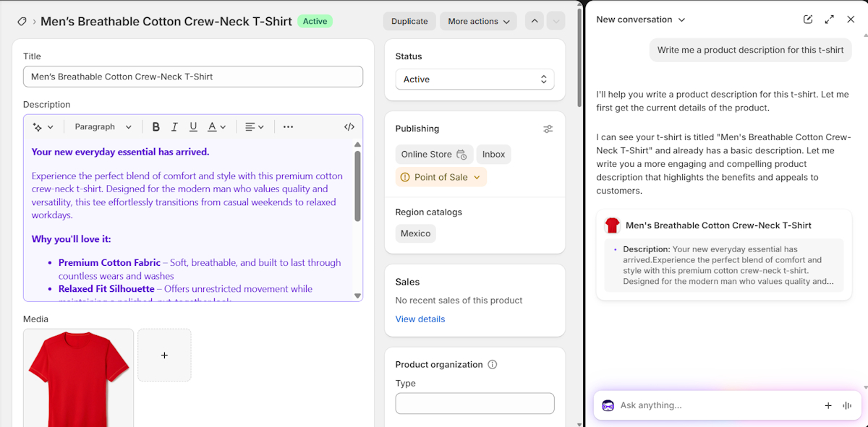Click the red t-shirt media thumbnail
This screenshot has width=868, height=427.
78,376
